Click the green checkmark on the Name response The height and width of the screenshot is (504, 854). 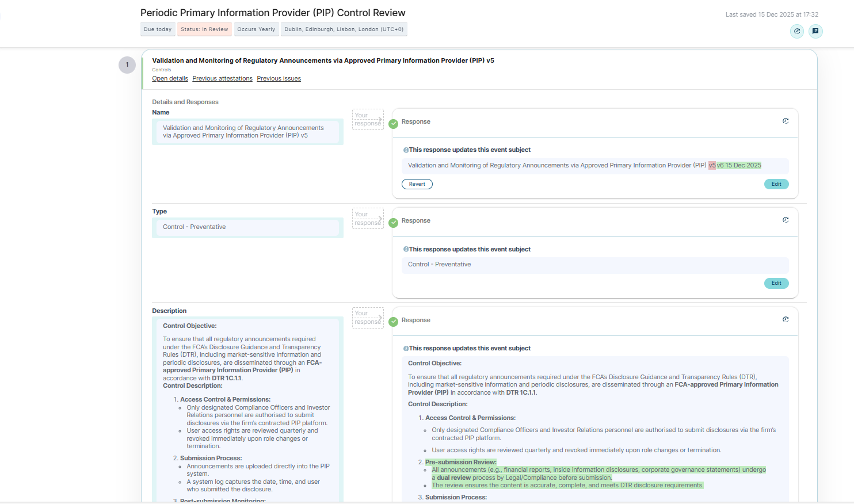tap(394, 124)
